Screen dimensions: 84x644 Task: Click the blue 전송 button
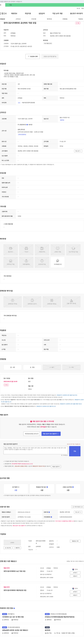pyautogui.click(x=75, y=451)
